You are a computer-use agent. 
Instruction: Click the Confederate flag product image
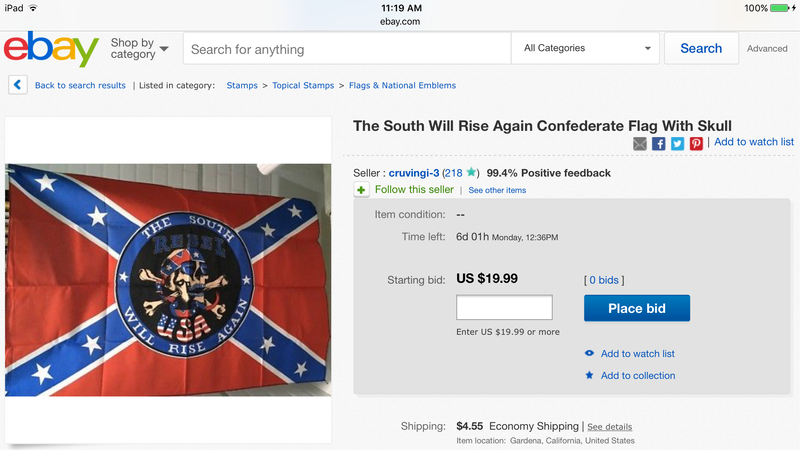point(168,280)
